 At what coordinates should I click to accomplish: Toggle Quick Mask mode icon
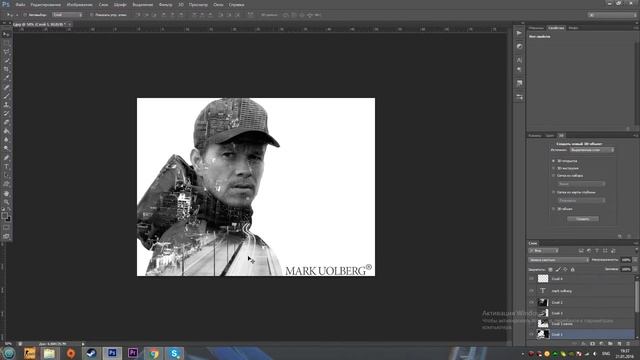point(6,227)
